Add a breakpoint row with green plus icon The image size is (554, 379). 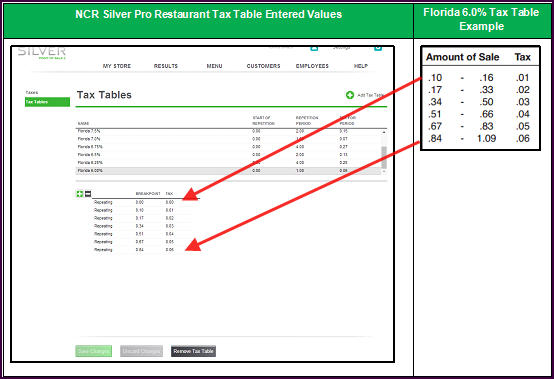point(80,194)
